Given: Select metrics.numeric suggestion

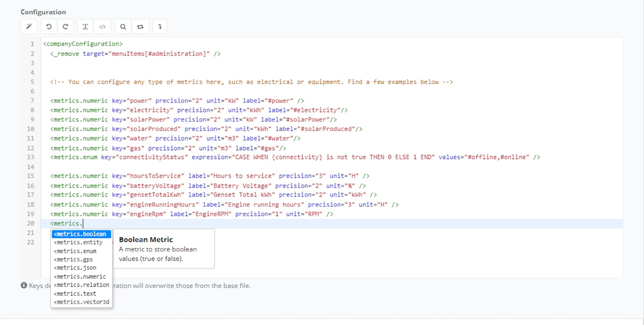Looking at the screenshot, I should click(x=81, y=276).
